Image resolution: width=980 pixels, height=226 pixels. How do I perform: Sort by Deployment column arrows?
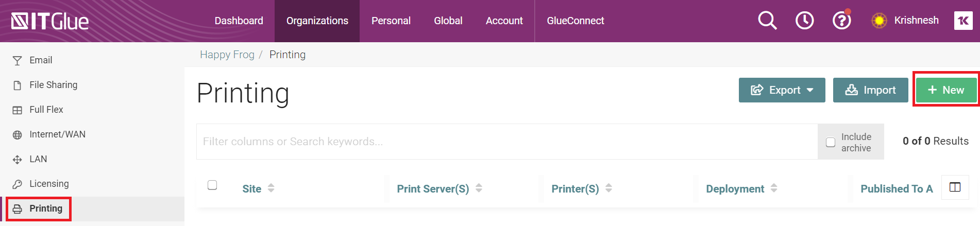coord(774,188)
